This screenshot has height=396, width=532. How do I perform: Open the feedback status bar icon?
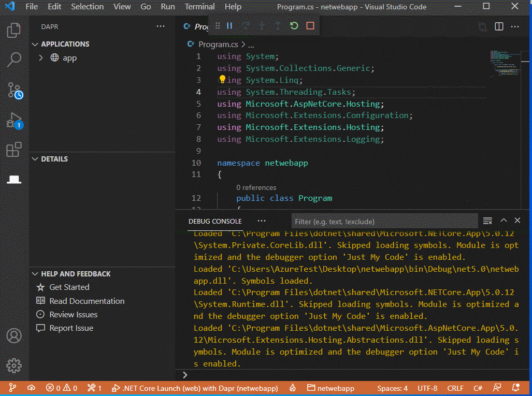pos(497,388)
